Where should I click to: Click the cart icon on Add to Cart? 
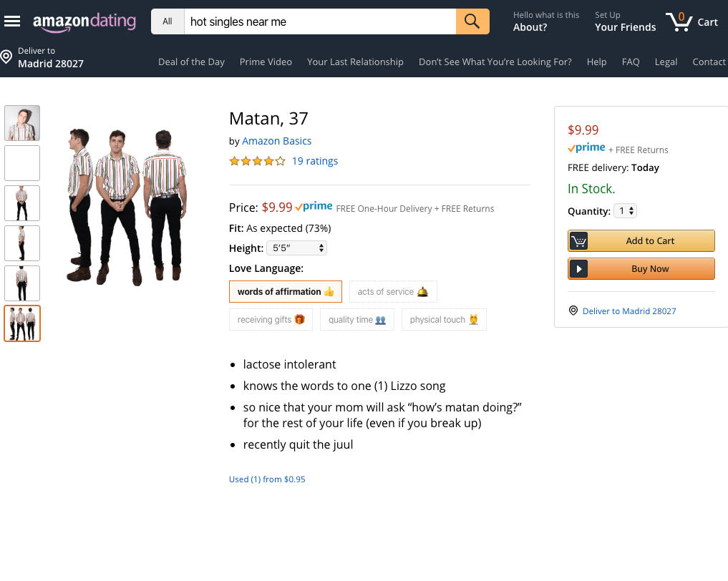(578, 241)
